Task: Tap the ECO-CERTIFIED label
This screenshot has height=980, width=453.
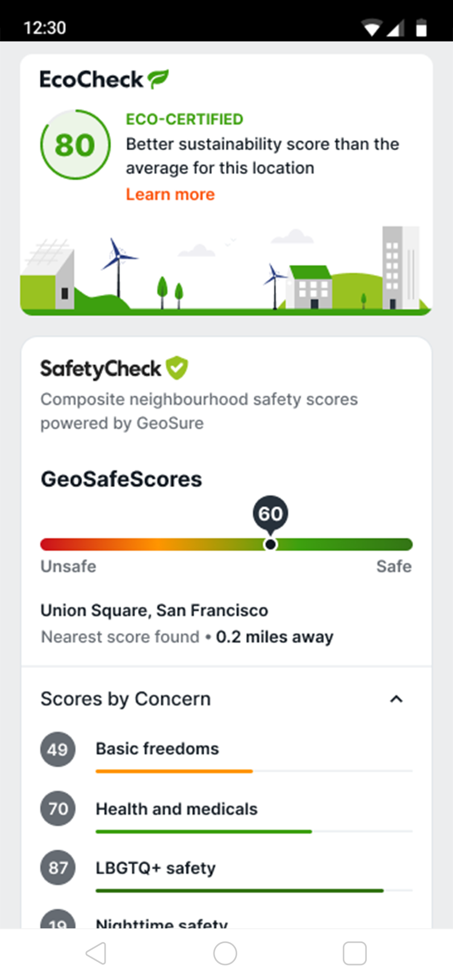Action: point(184,119)
